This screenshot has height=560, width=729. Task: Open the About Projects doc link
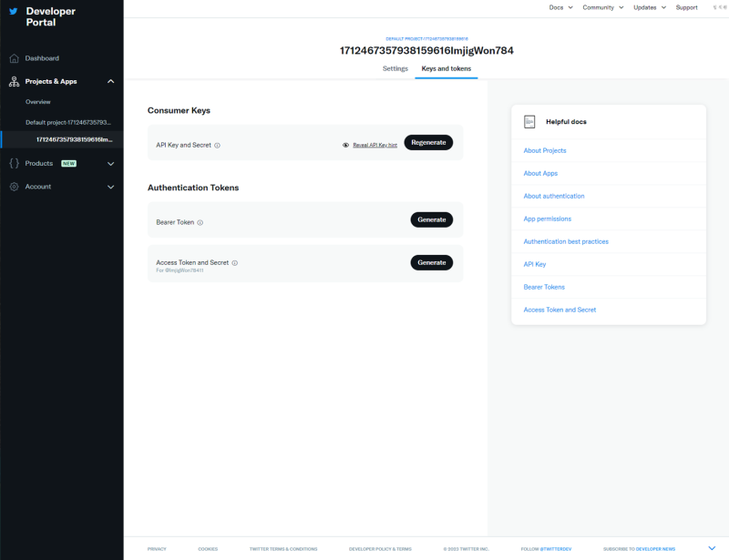click(545, 150)
